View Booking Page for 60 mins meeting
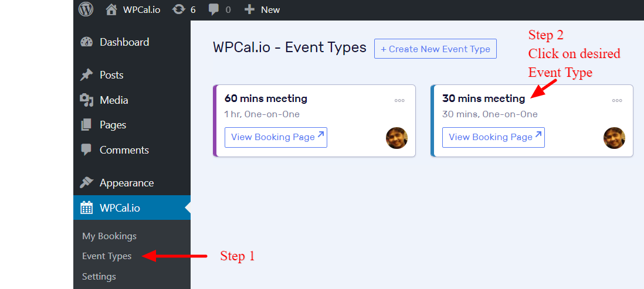Image resolution: width=644 pixels, height=289 pixels. pyautogui.click(x=276, y=137)
